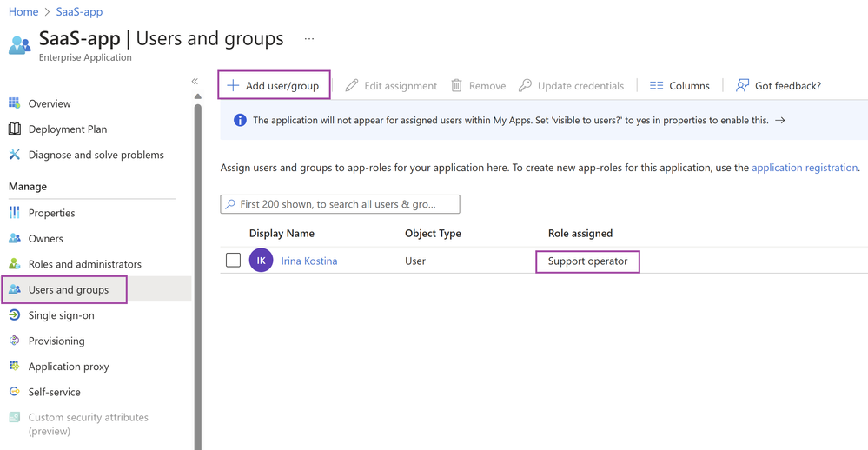Click the blue info icon in the banner
The image size is (868, 450).
tap(240, 120)
